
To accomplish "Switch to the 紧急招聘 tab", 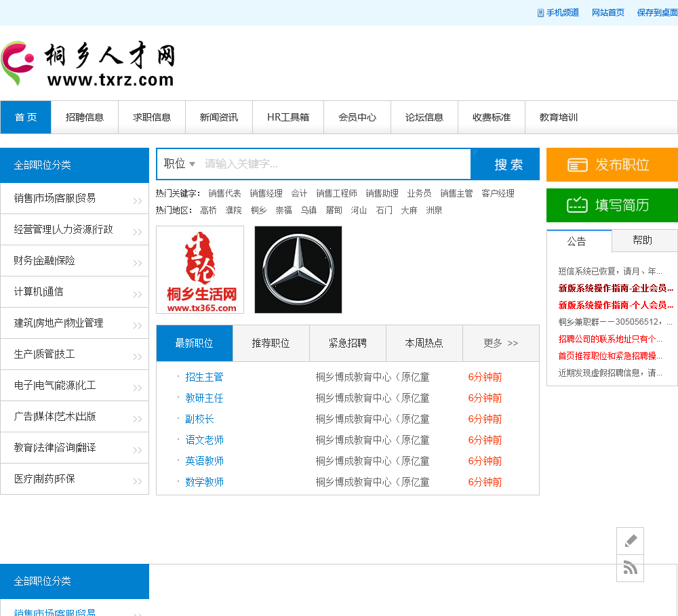I will 348,343.
